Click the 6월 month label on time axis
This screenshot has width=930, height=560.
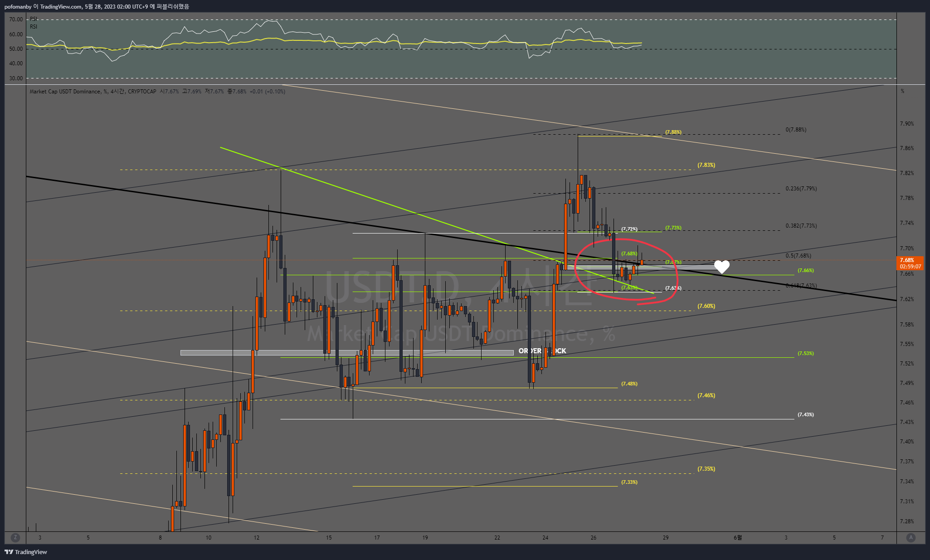click(x=738, y=538)
